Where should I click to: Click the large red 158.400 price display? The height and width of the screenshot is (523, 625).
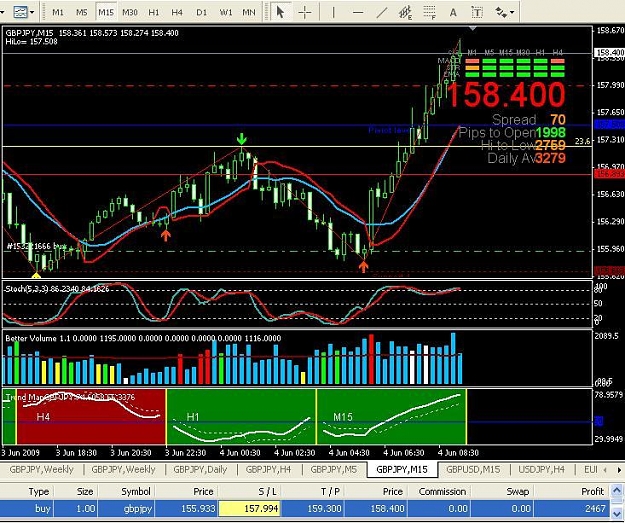click(x=506, y=94)
